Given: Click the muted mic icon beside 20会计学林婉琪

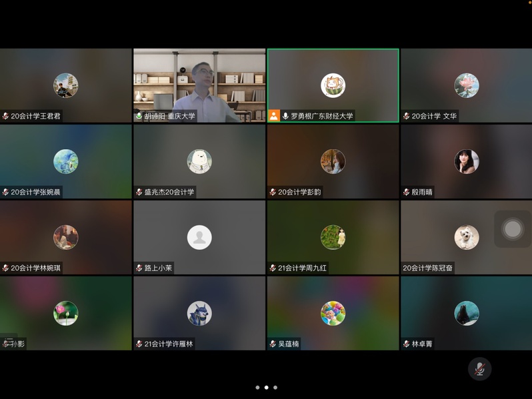Looking at the screenshot, I should [x=6, y=268].
